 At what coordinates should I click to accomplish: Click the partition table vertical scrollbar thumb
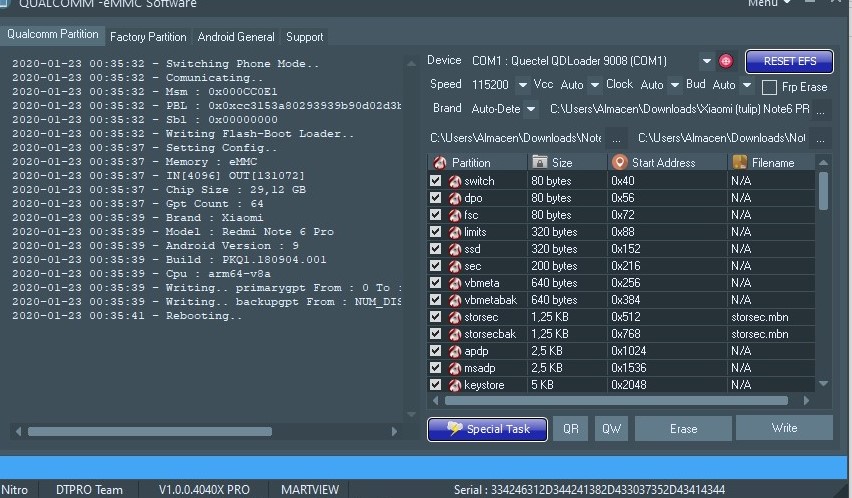coord(823,191)
